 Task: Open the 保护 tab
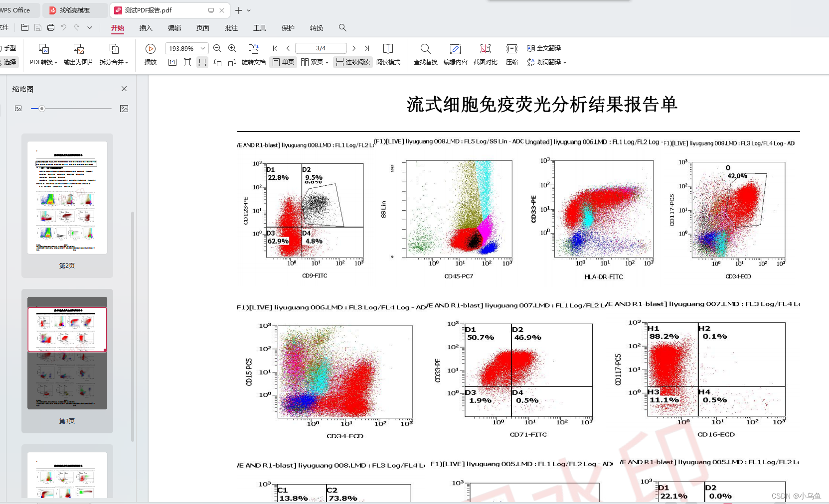[x=288, y=28]
